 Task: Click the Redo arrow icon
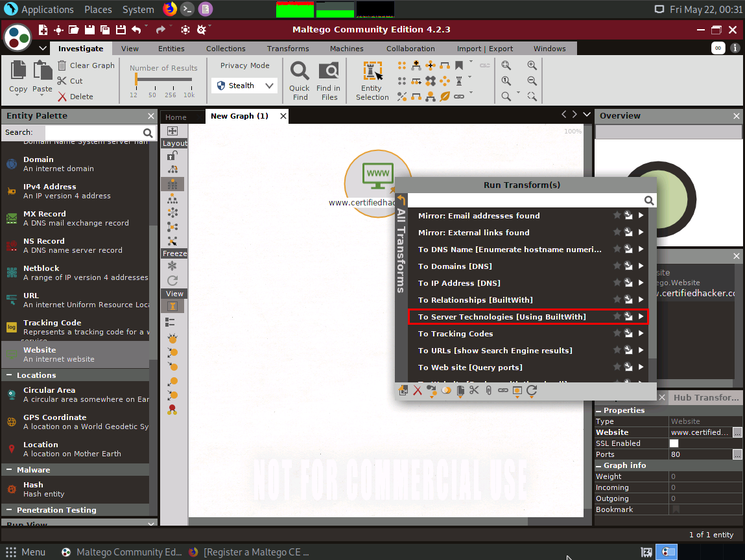[x=161, y=30]
